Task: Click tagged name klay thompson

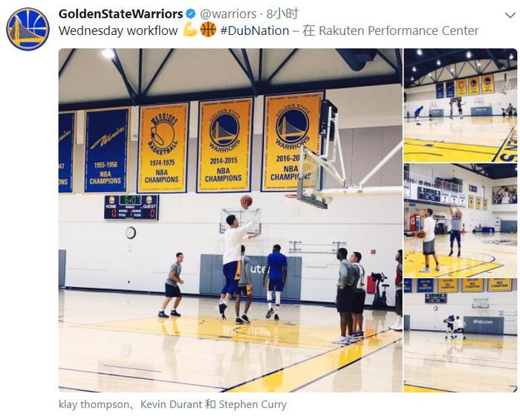Action: coord(94,404)
